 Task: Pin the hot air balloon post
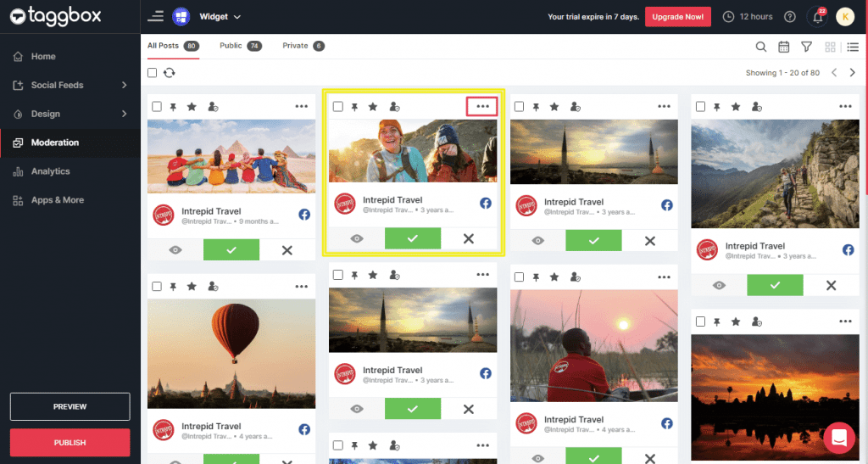pos(173,287)
